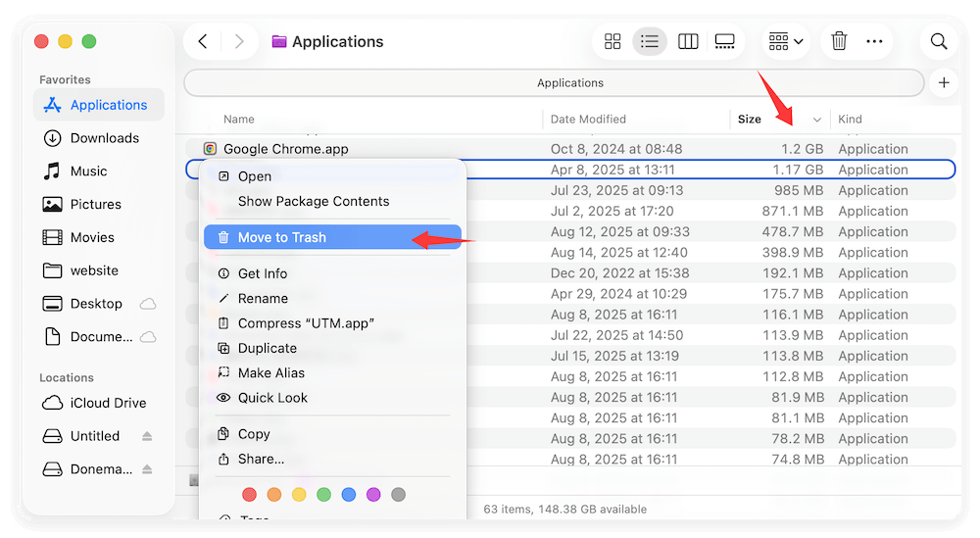
Task: Apply the red tag color
Action: coord(249,495)
